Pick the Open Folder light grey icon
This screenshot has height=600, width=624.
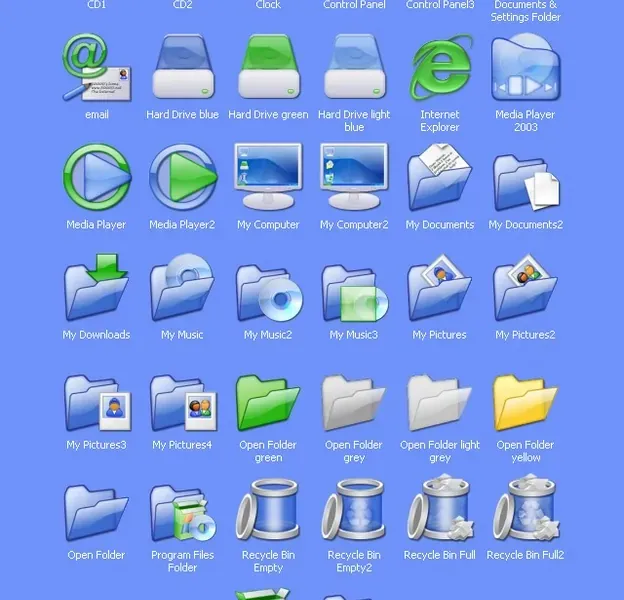pos(439,402)
